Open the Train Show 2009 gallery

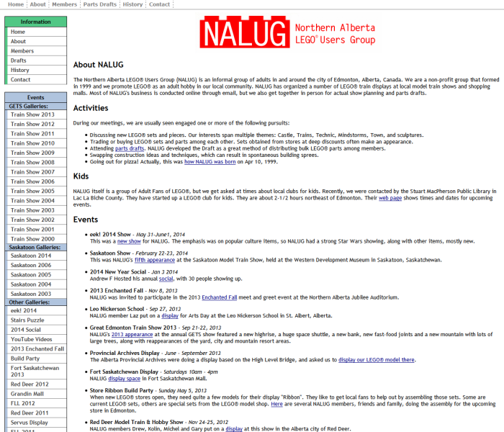pos(36,153)
